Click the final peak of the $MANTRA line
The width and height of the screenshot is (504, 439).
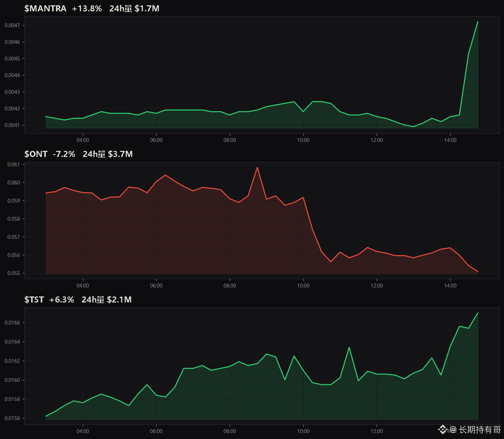coord(478,22)
